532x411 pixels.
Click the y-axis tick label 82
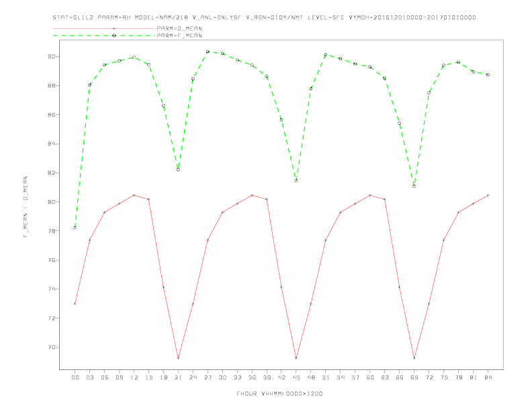pos(52,173)
